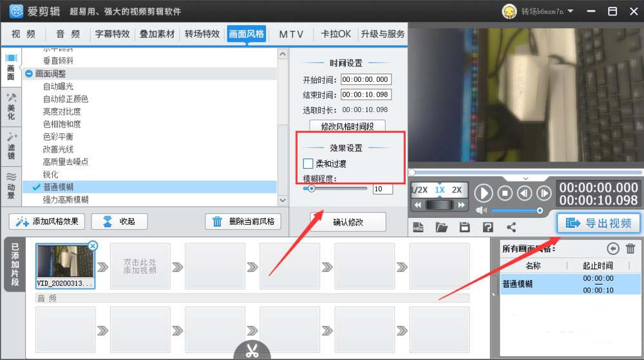This screenshot has width=644, height=360.
Task: Click the 模糊程度 slider handle
Action: tap(311, 189)
